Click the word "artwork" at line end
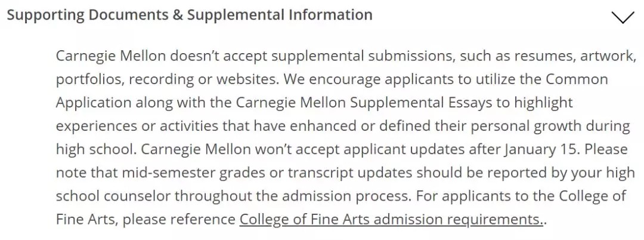This screenshot has height=240, width=644. point(606,56)
